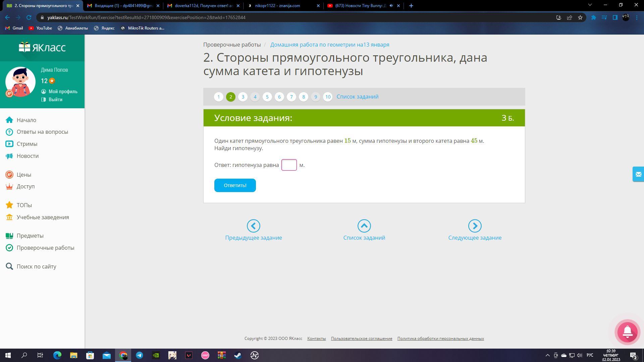Screen dimensions: 644x362
Task: Go to exercise number 3
Action: [243, 97]
